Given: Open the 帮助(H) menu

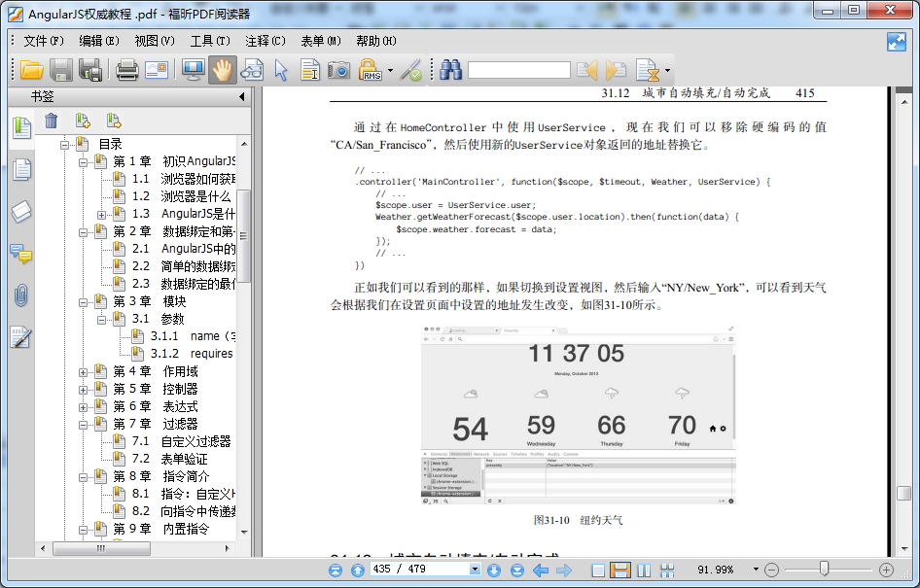Looking at the screenshot, I should [x=376, y=41].
